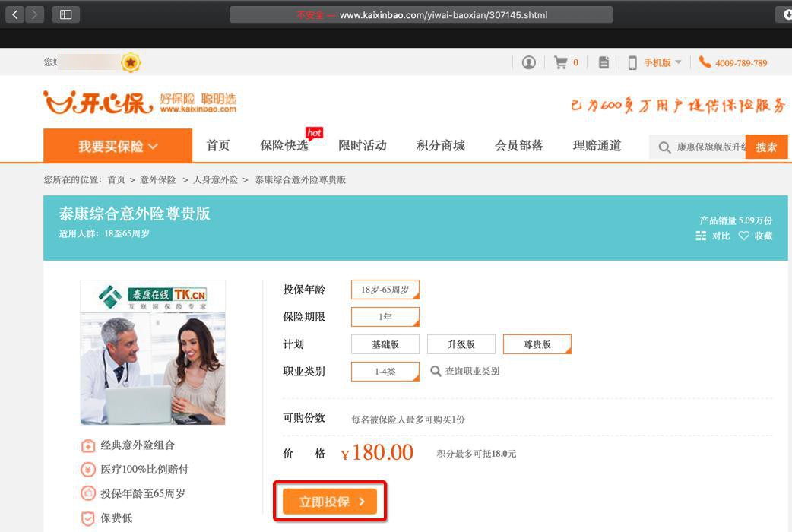Click the 保费低 shield icon

coord(88,518)
